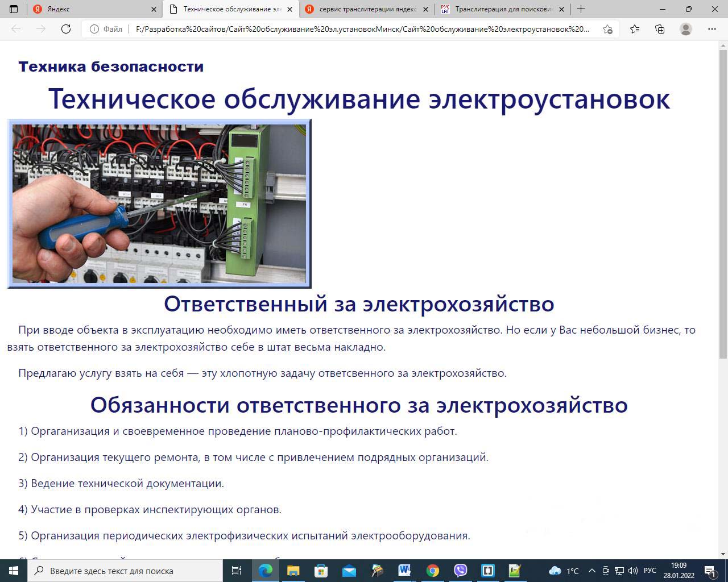The height and width of the screenshot is (582, 728).
Task: Open the Collections icon in the toolbar
Action: [x=660, y=29]
